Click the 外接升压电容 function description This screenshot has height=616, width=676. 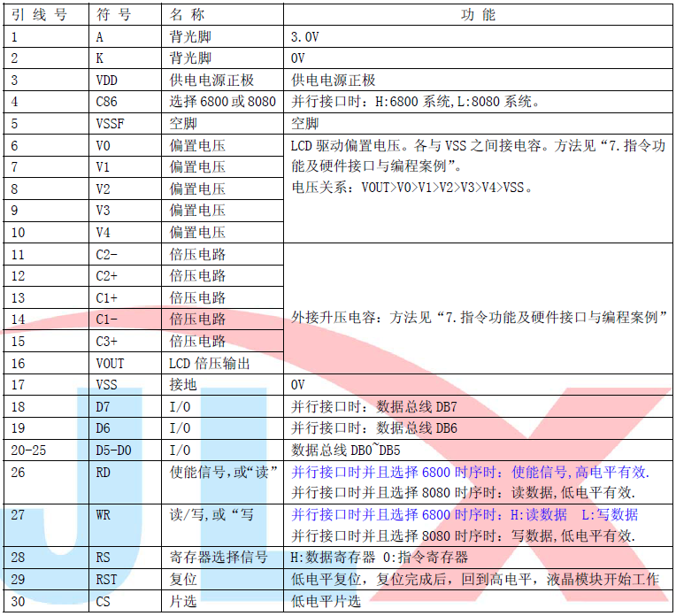click(x=478, y=318)
